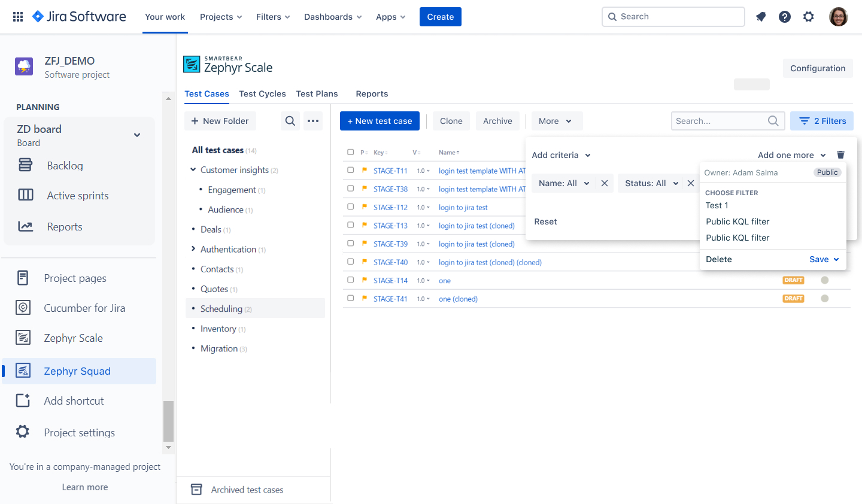
Task: Check the STAGE-T11 row checkbox
Action: [x=351, y=170]
